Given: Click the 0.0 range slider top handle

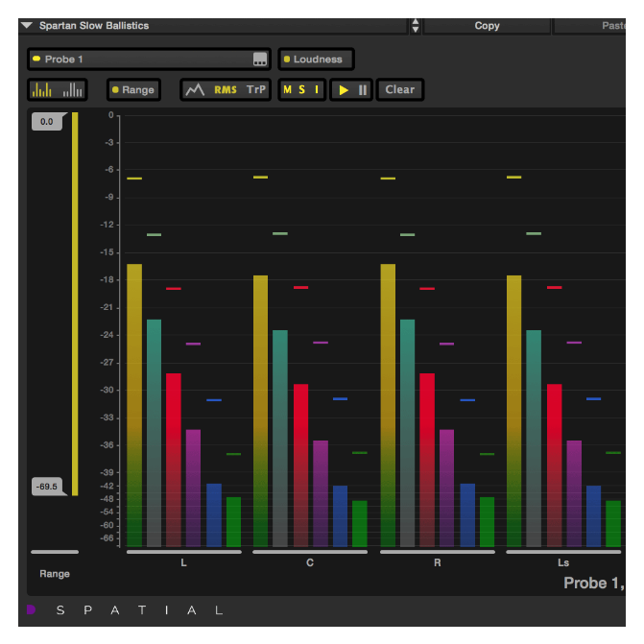Looking at the screenshot, I should 47,122.
